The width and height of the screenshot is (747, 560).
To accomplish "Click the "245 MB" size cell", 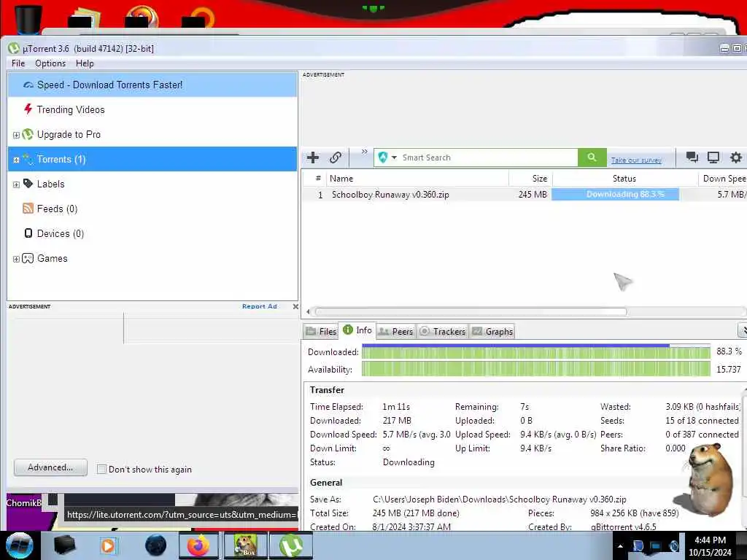I will (x=533, y=194).
